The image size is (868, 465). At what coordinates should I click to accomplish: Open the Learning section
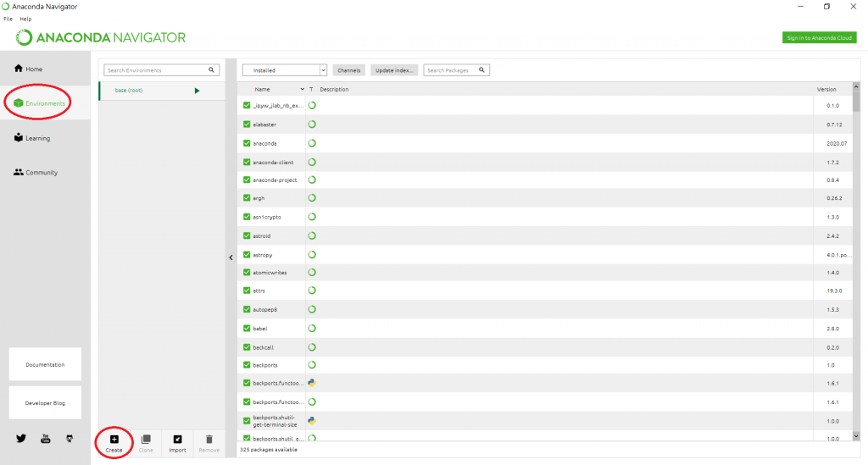32,138
